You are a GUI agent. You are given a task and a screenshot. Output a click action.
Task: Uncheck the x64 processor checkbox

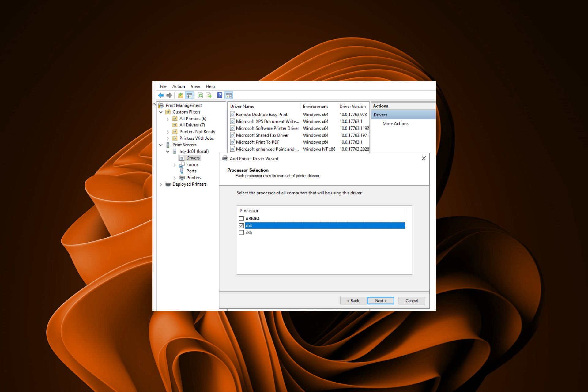point(241,226)
